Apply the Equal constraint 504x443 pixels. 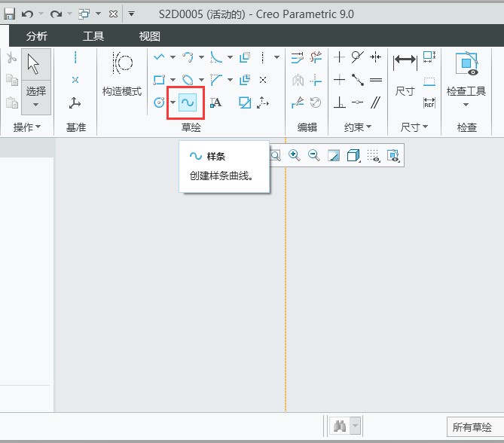click(x=376, y=80)
